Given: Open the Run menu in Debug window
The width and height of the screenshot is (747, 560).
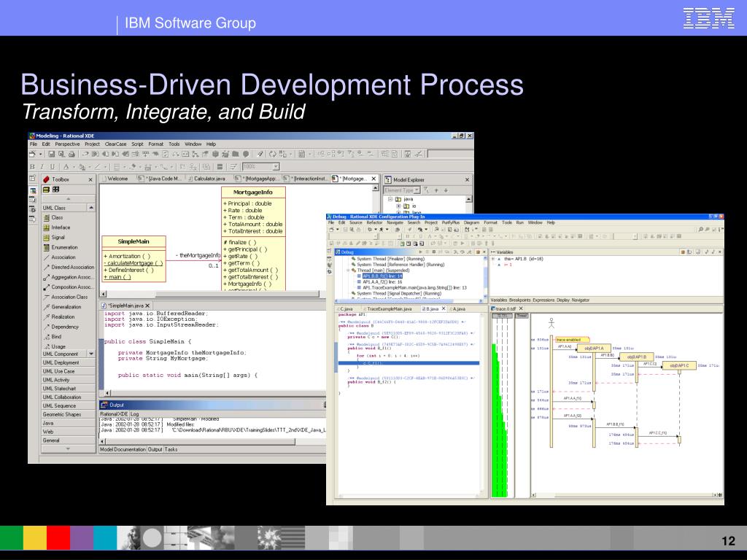Looking at the screenshot, I should 519,222.
